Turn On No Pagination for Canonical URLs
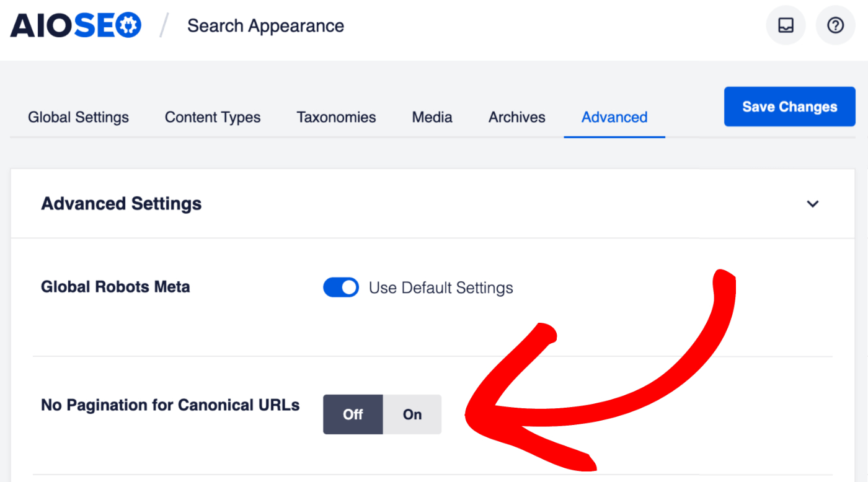The width and height of the screenshot is (868, 482). pyautogui.click(x=412, y=414)
